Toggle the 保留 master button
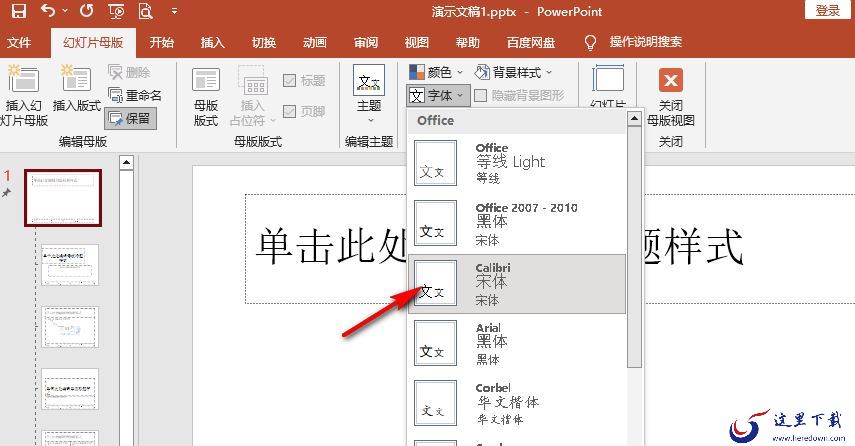 point(130,118)
